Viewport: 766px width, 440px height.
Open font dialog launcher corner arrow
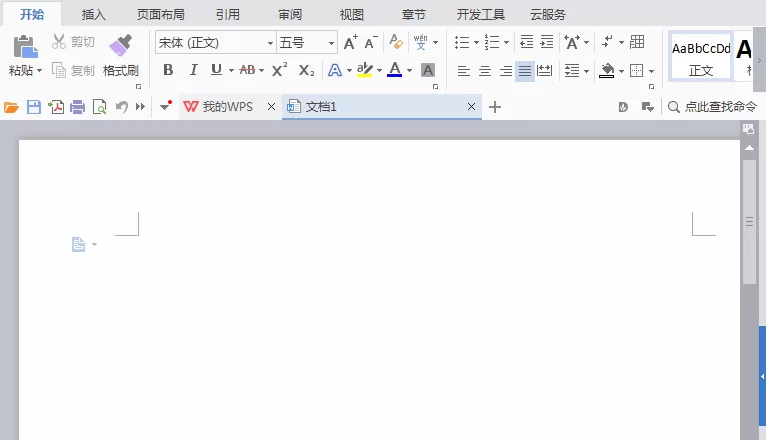[435, 86]
